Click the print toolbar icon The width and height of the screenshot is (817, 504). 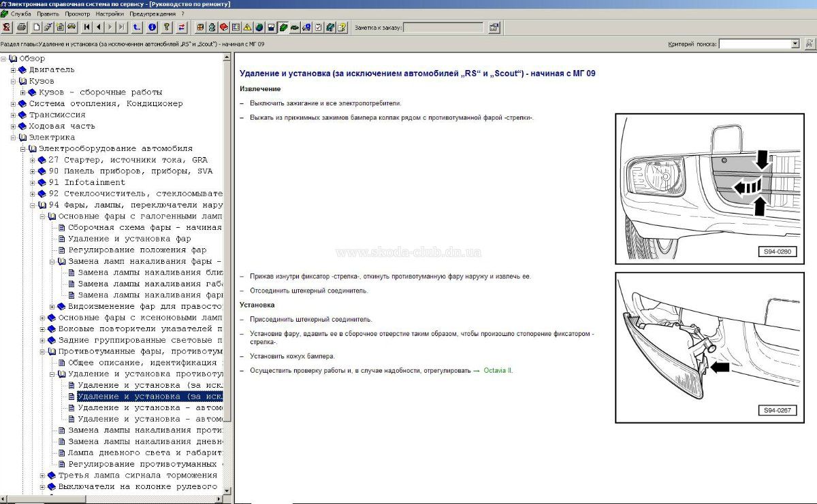(22, 27)
